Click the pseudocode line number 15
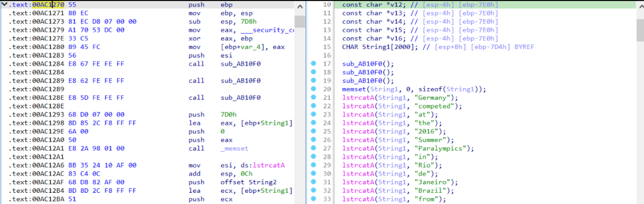 pos(327,47)
